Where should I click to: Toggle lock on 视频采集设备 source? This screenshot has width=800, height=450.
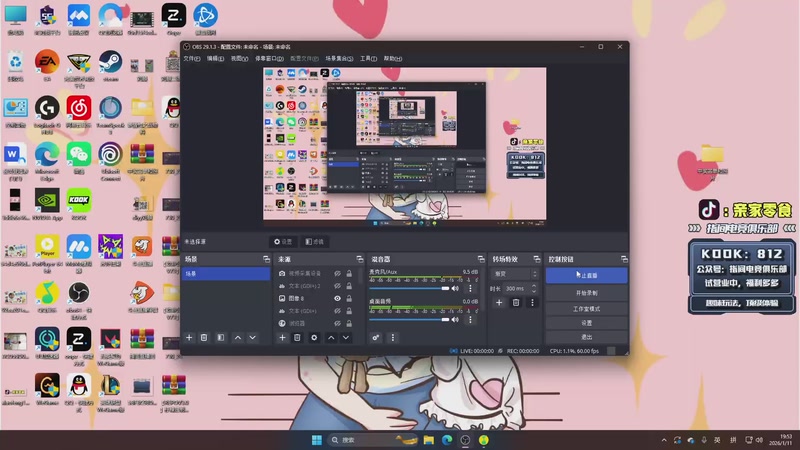click(x=349, y=273)
